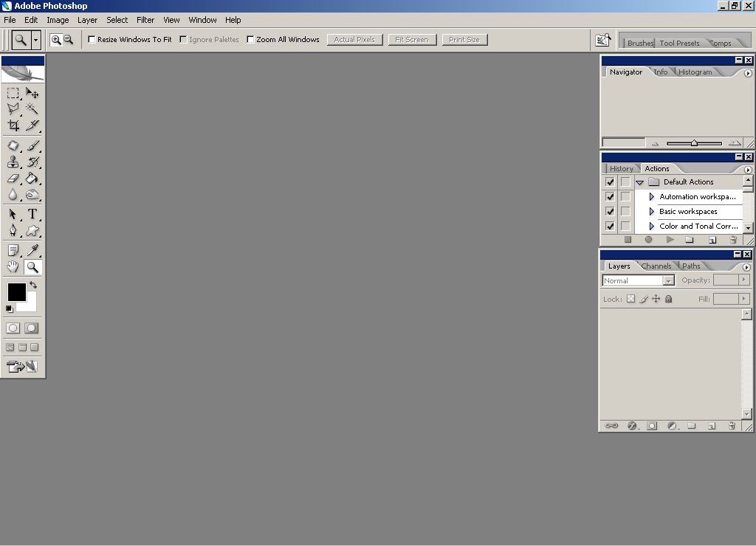The image size is (756, 546).
Task: Select the Slice tool
Action: click(x=32, y=125)
